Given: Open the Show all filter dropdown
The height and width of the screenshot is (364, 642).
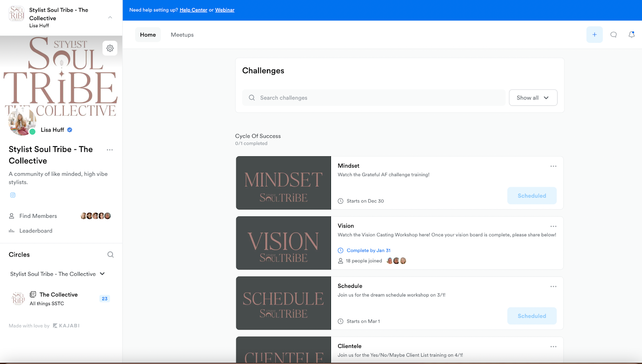Looking at the screenshot, I should point(533,98).
